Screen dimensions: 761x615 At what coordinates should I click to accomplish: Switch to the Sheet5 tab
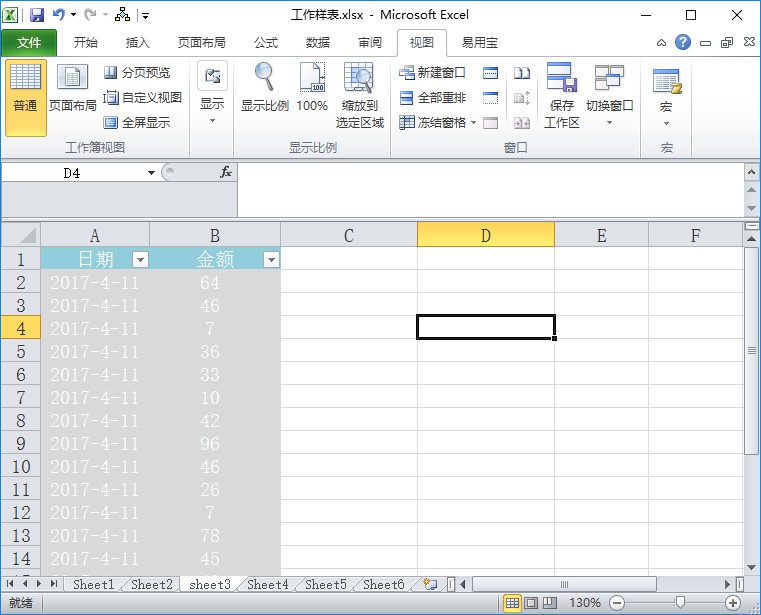tap(326, 584)
